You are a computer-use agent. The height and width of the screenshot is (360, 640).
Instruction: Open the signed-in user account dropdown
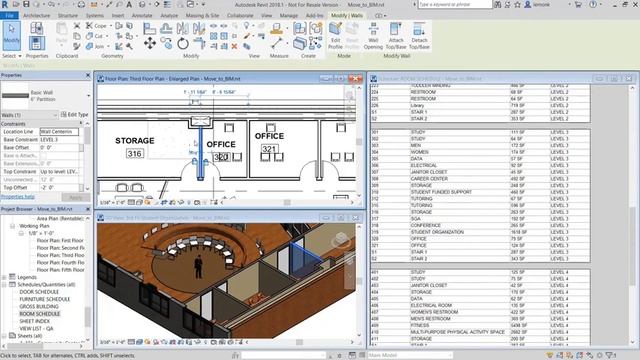click(570, 4)
